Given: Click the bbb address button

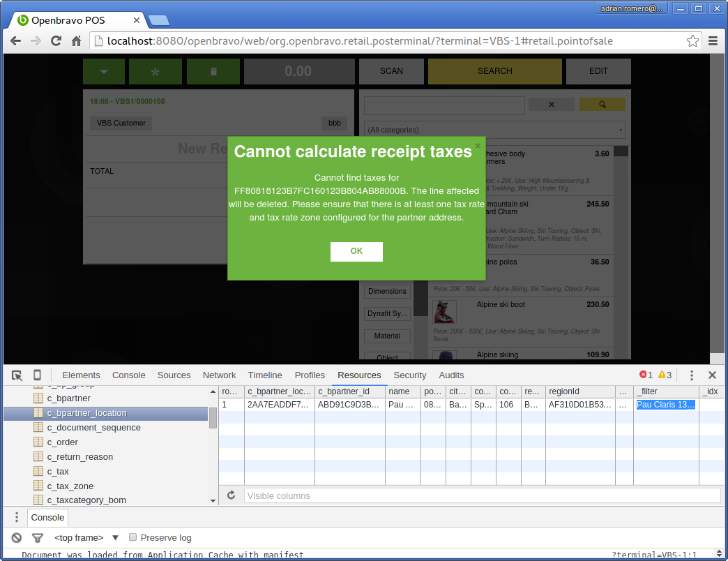Looking at the screenshot, I should click(334, 123).
